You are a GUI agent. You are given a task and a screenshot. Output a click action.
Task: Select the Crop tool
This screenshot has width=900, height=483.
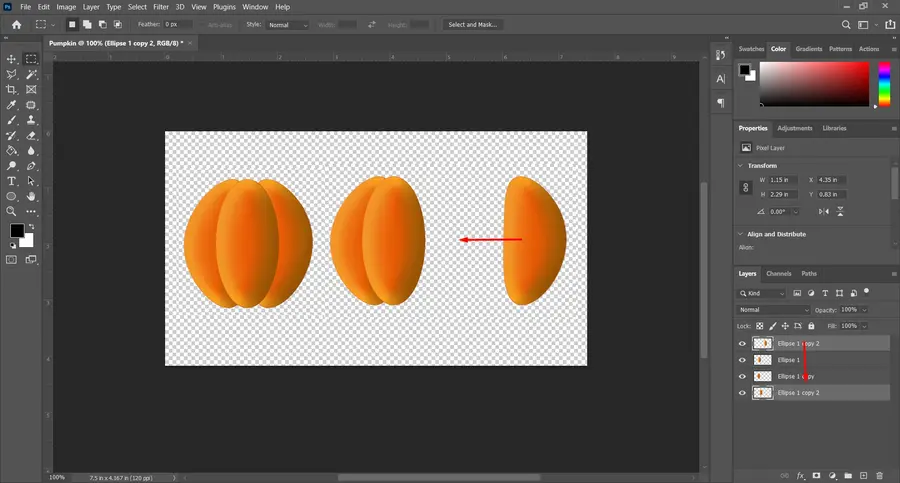coord(11,90)
